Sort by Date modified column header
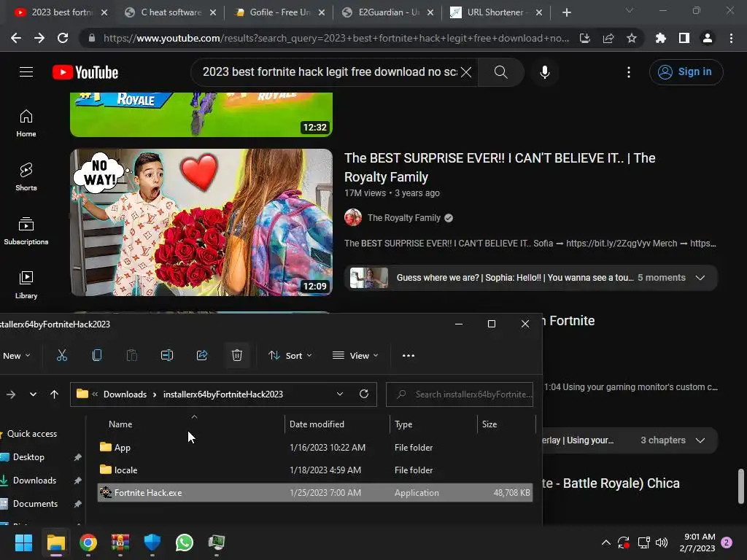747x560 pixels. pos(337,424)
